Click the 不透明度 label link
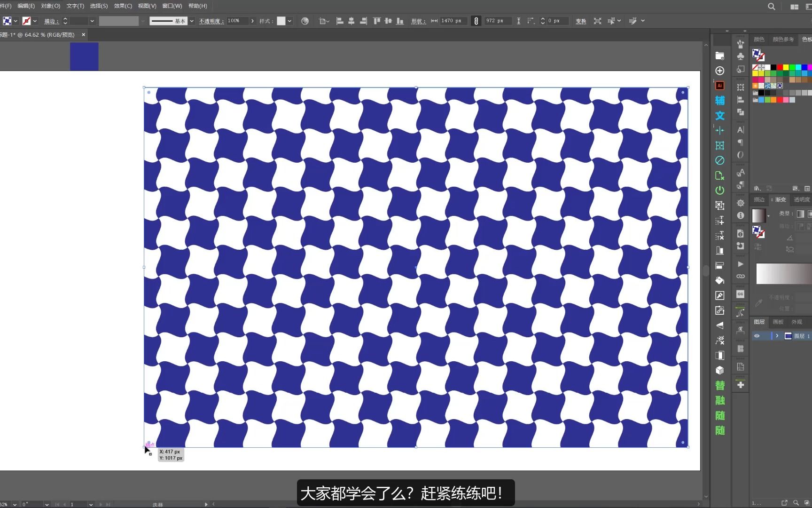 coord(211,21)
